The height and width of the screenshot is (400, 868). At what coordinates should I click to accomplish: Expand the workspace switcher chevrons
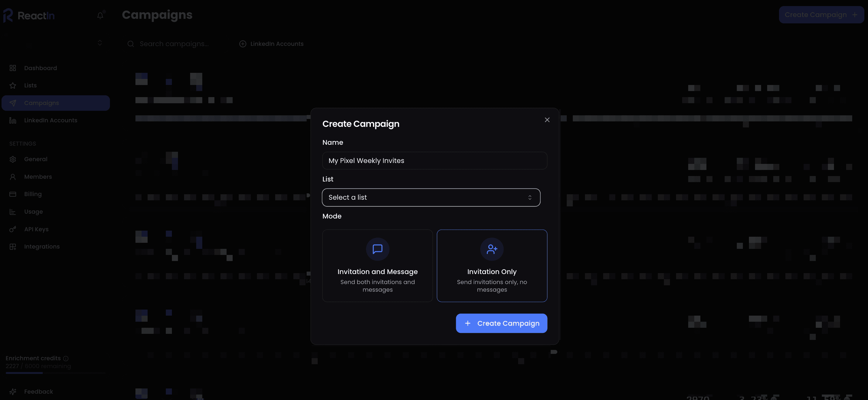100,43
